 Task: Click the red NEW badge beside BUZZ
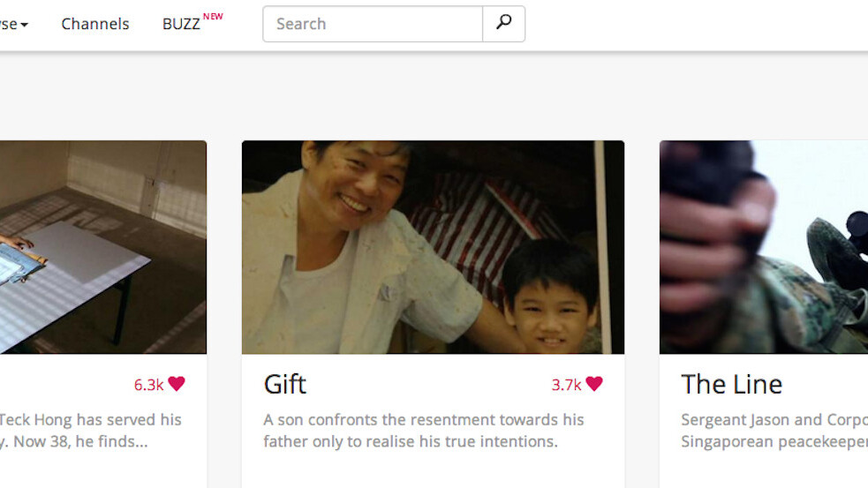click(213, 16)
